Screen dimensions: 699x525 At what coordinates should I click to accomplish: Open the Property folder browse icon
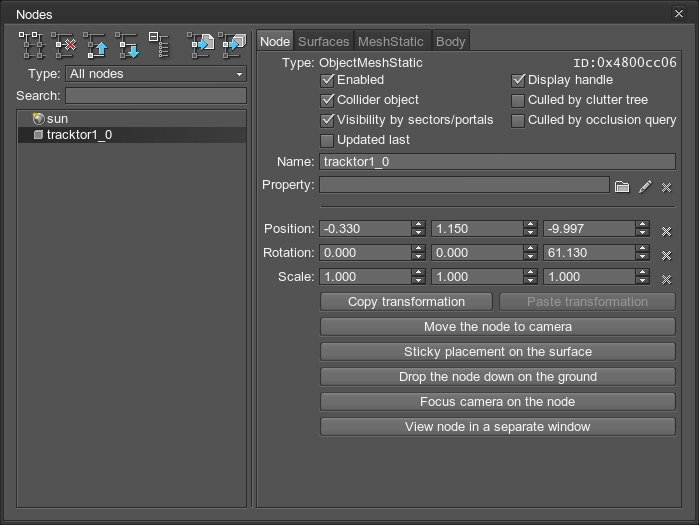(622, 186)
